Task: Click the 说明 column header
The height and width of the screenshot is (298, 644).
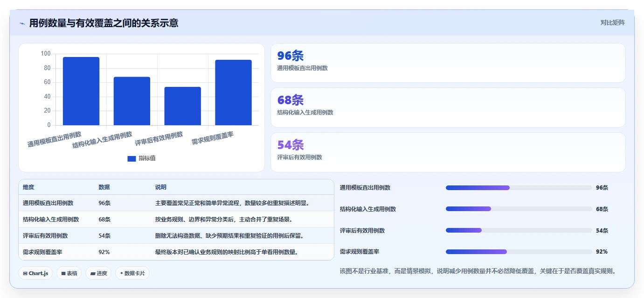Action: (x=161, y=187)
